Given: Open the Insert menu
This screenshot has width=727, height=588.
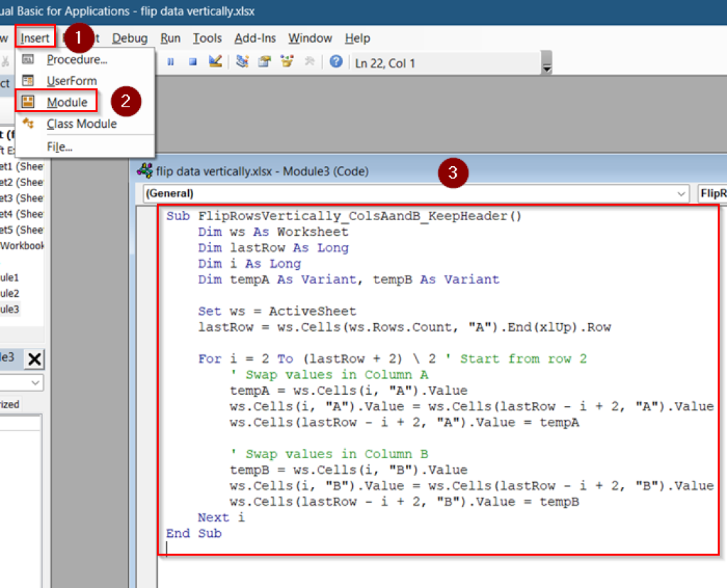Looking at the screenshot, I should [x=35, y=38].
